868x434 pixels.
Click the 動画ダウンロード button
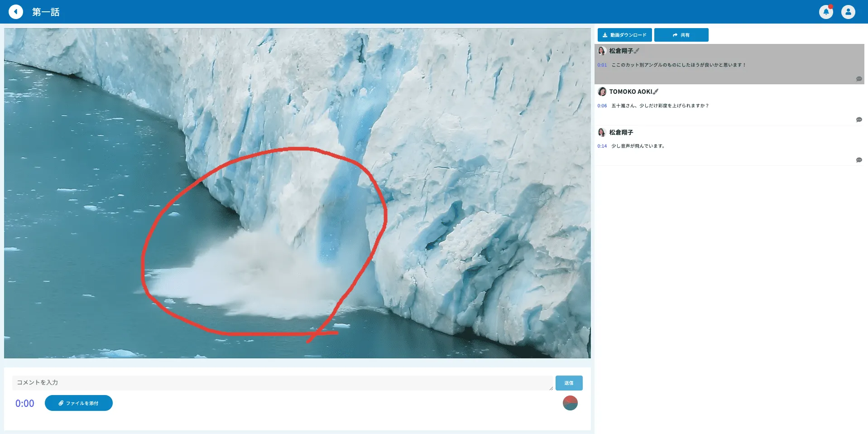click(x=624, y=35)
